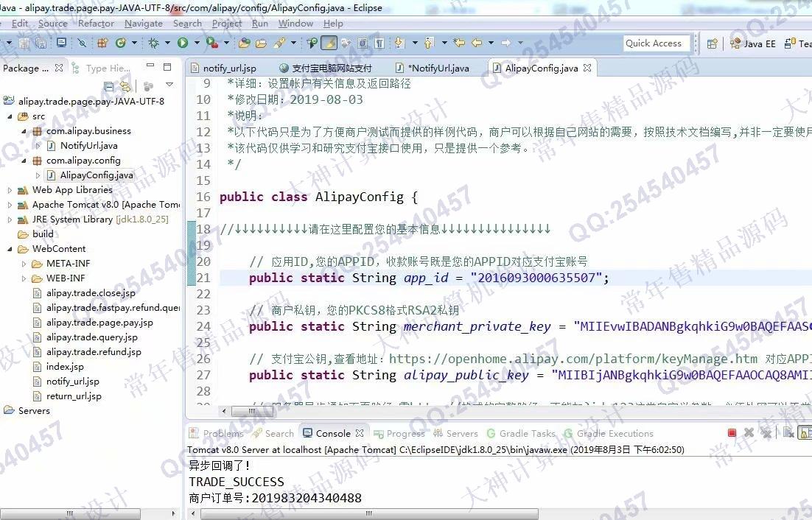Collapse the src folder

pyautogui.click(x=10, y=116)
